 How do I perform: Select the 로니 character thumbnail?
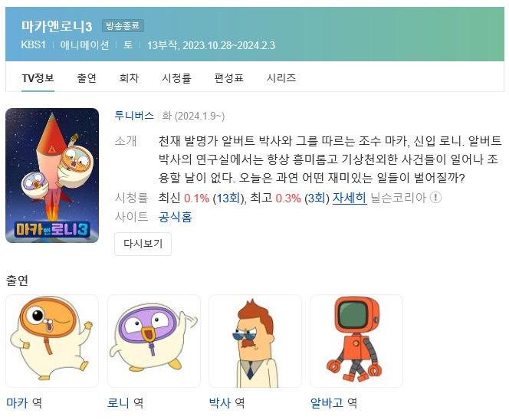(154, 341)
